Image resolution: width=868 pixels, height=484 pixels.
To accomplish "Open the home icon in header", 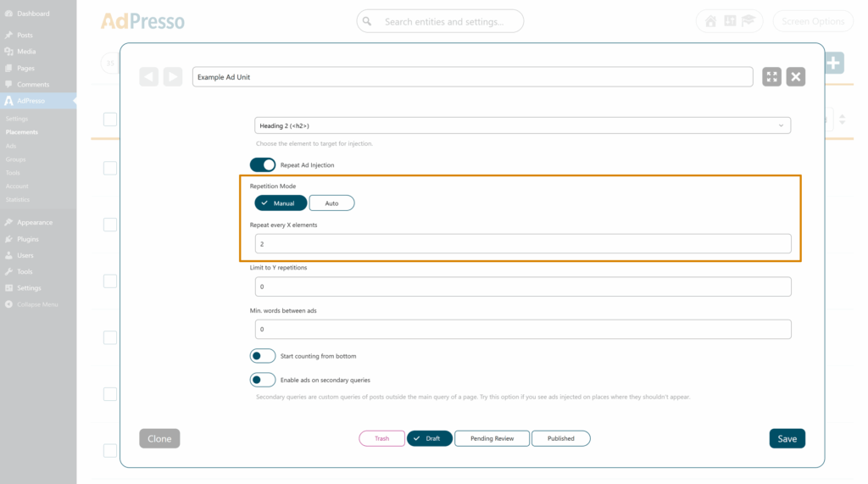I will (x=710, y=21).
